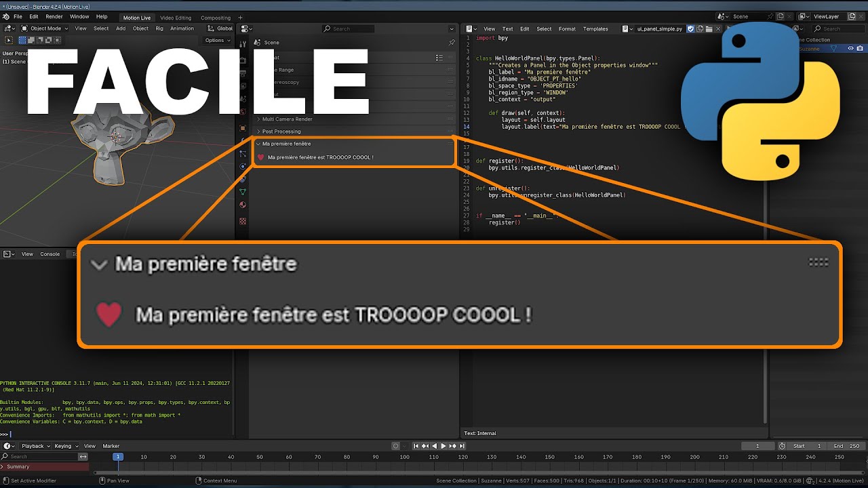This screenshot has height=488, width=868.
Task: Jump to the start frame
Action: 416,446
